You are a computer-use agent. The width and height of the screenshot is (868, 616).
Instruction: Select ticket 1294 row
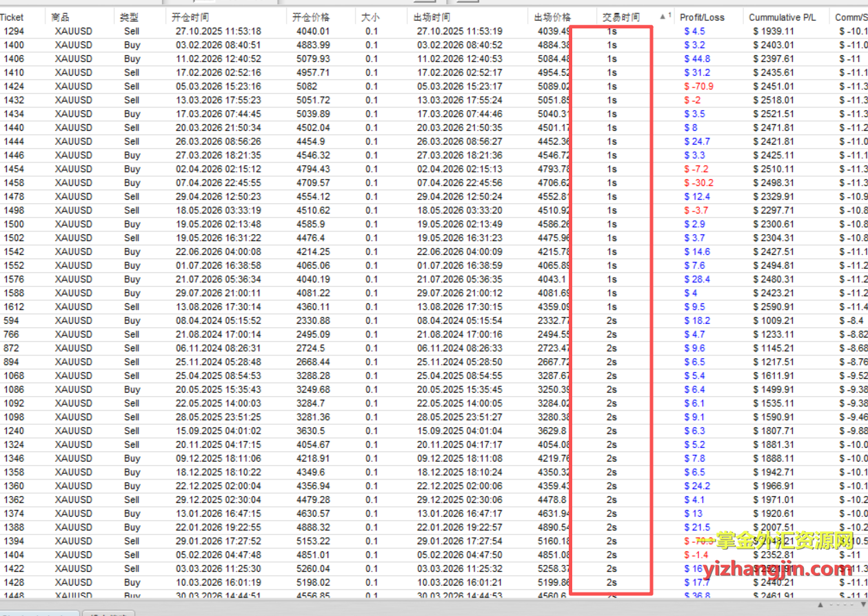pos(434,31)
